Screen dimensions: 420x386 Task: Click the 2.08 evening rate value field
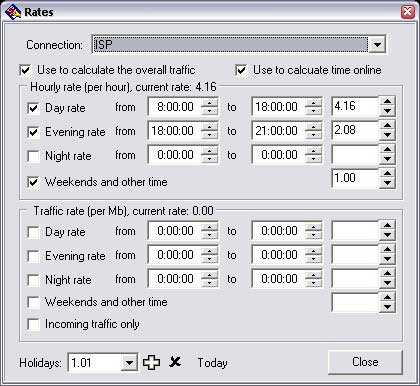point(355,130)
